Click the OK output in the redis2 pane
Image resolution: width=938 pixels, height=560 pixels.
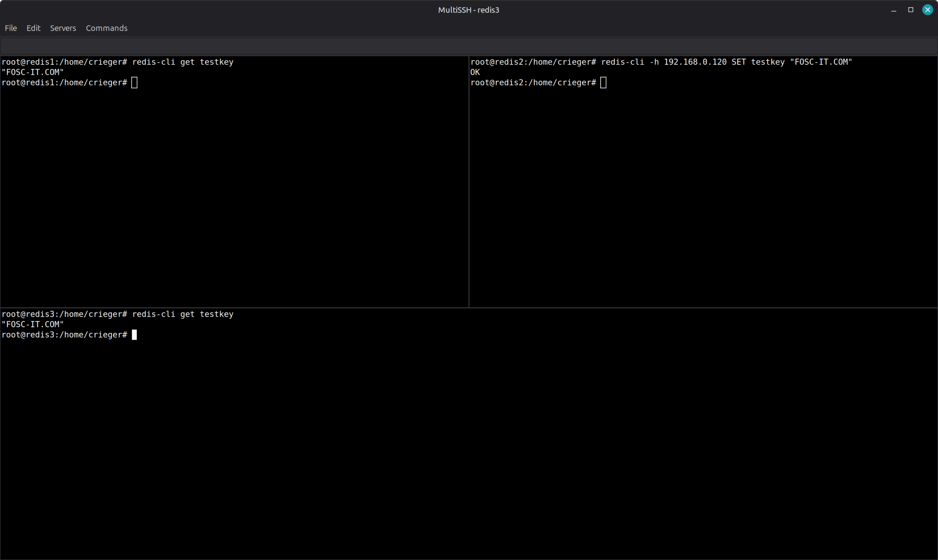click(475, 72)
